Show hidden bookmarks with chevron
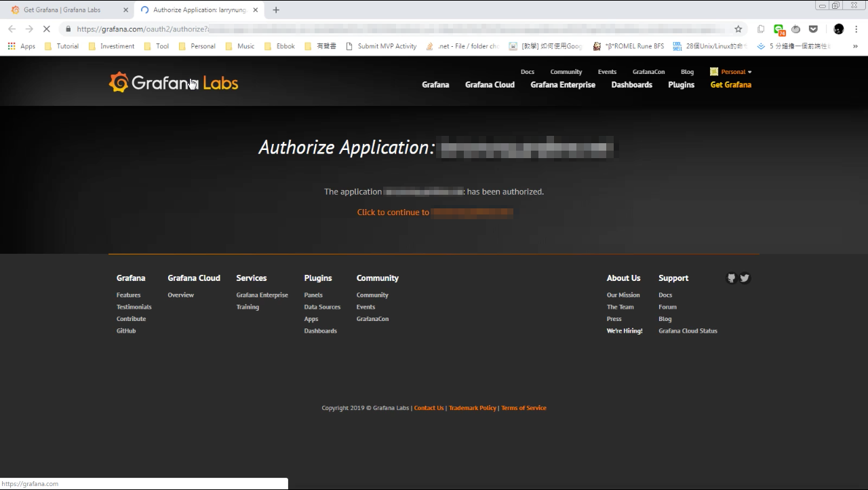The width and height of the screenshot is (868, 490). 855,46
